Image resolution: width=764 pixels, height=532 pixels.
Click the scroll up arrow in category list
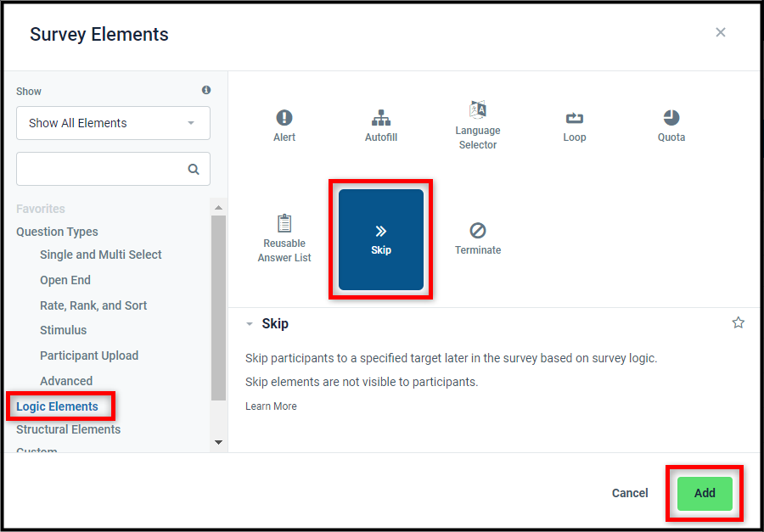click(218, 208)
